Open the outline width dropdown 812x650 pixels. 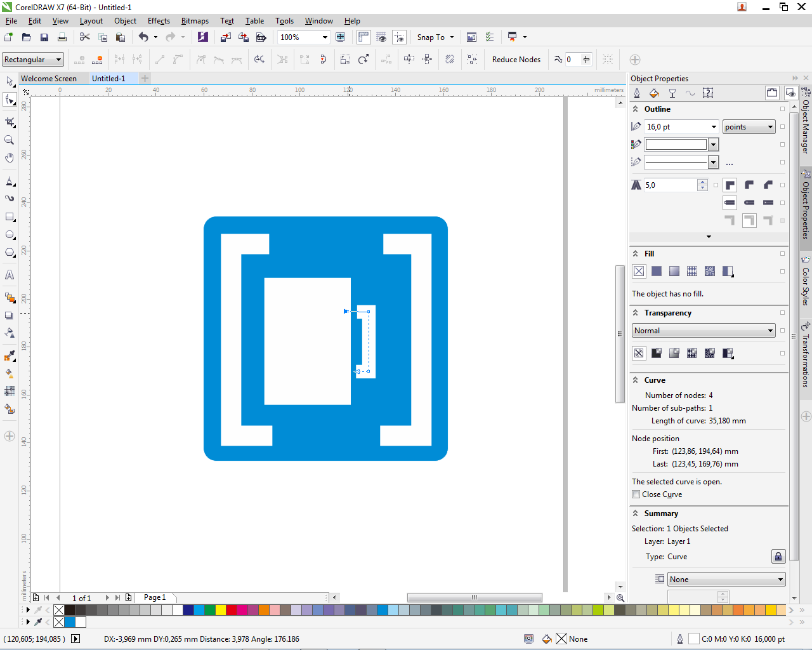[714, 127]
